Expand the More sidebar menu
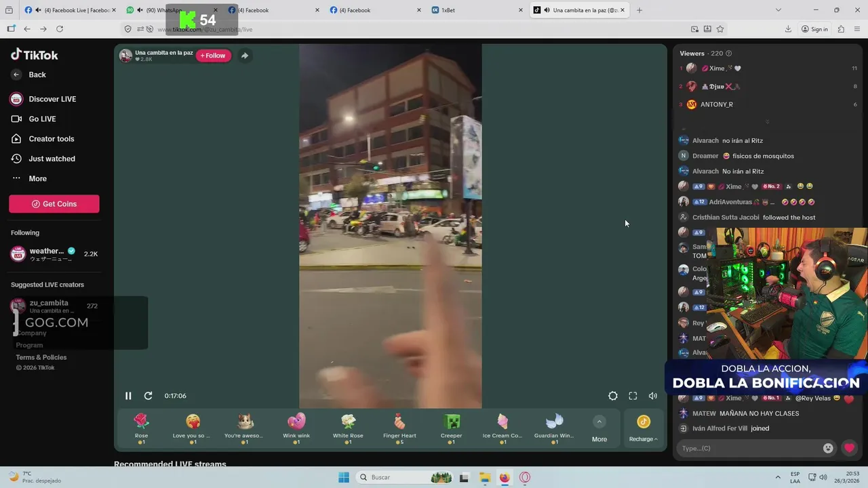 point(29,178)
